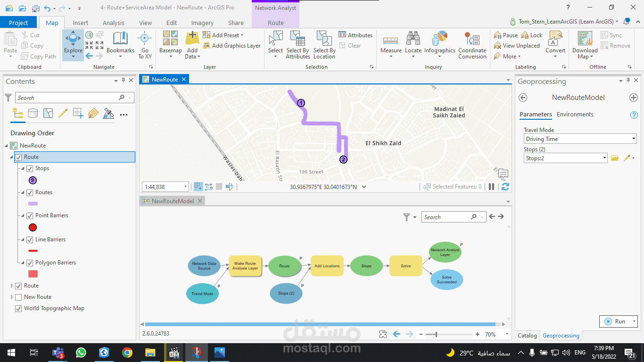Toggle the Stops layer checkbox
The width and height of the screenshot is (644, 362).
(x=30, y=168)
